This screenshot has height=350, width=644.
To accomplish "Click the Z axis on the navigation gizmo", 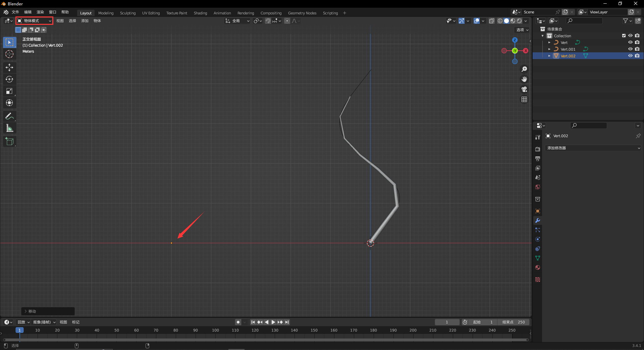I will click(515, 40).
